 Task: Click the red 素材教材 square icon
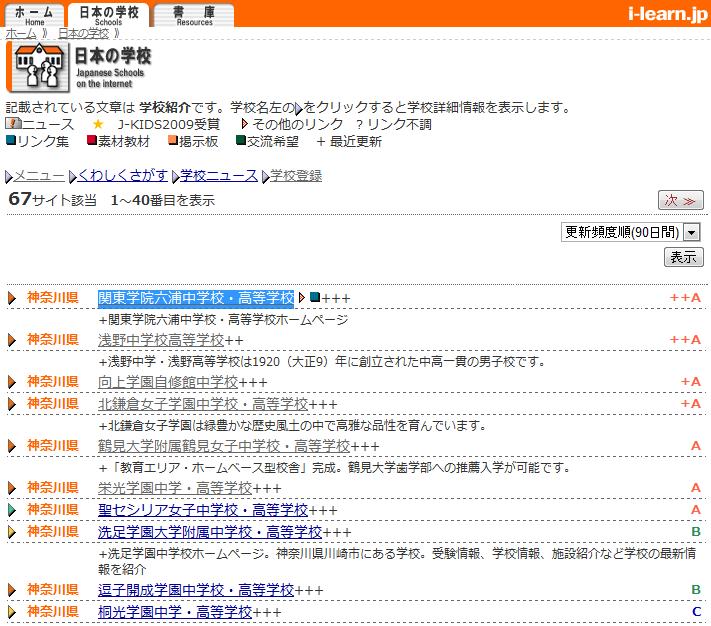click(92, 141)
